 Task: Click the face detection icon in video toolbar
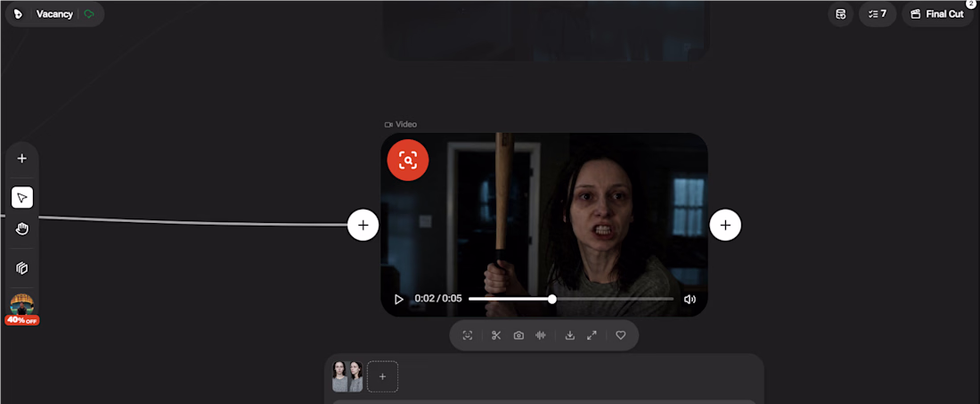click(x=468, y=335)
